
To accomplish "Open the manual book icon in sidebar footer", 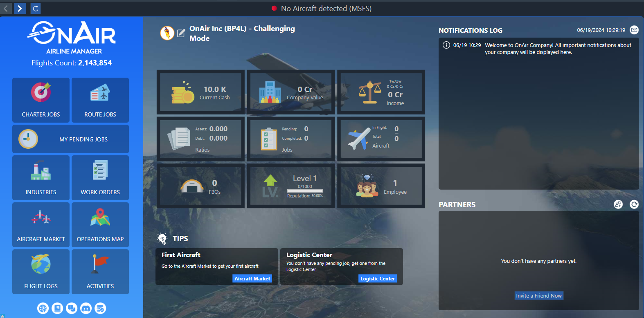I will pyautogui.click(x=57, y=308).
